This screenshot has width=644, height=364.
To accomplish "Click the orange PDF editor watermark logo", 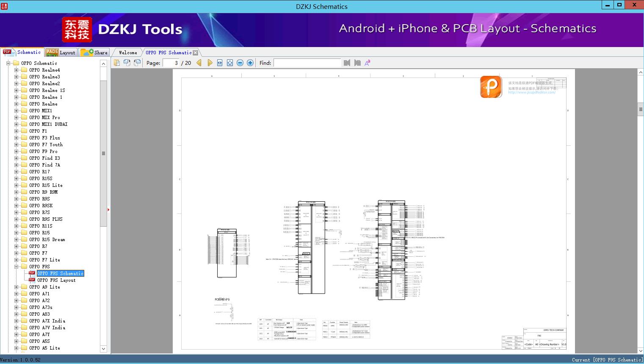I will (x=491, y=87).
